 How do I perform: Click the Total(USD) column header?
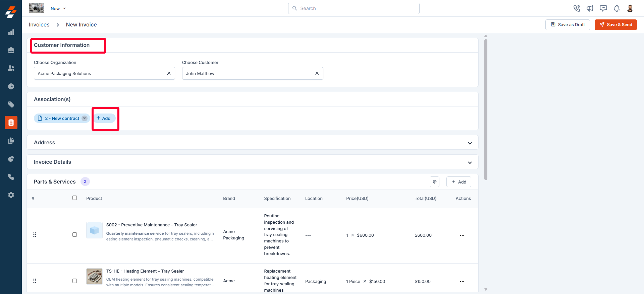point(426,199)
